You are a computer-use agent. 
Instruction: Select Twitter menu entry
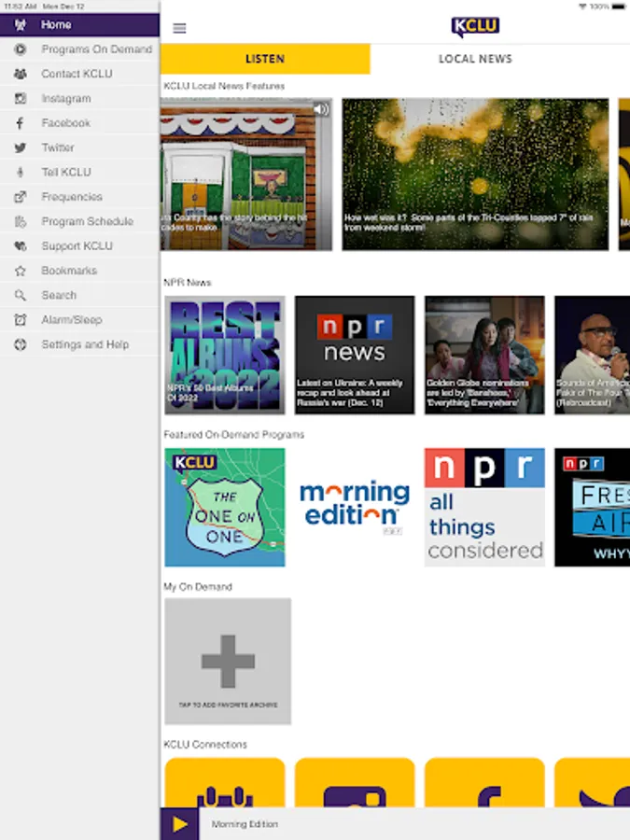pyautogui.click(x=79, y=147)
